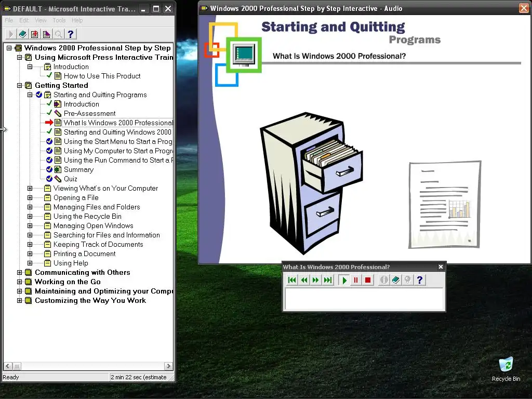Viewport: 532px width, 399px height.
Task: Close the Step by Step Interactive Audio window
Action: coord(524,8)
